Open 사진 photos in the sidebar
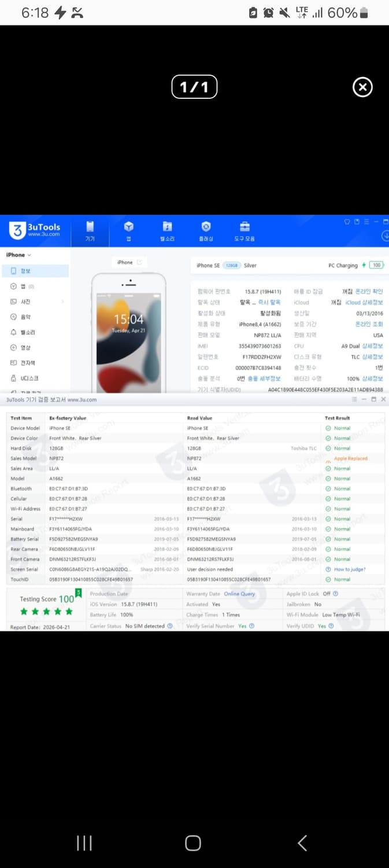This screenshot has height=868, width=389. pyautogui.click(x=20, y=301)
